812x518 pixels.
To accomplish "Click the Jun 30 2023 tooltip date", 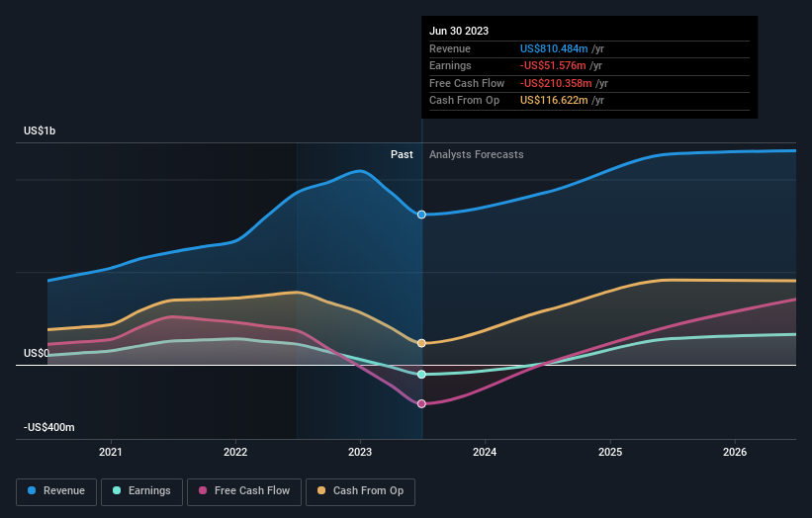I will (x=459, y=31).
